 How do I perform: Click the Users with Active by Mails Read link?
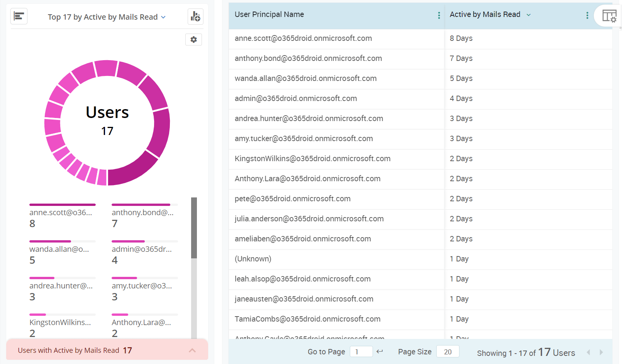click(68, 350)
